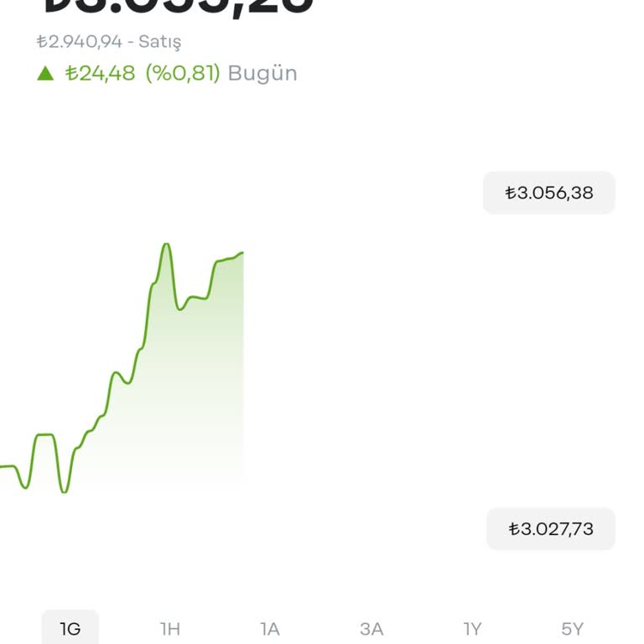Click the Bugün label
Image resolution: width=644 pixels, height=644 pixels.
click(262, 73)
